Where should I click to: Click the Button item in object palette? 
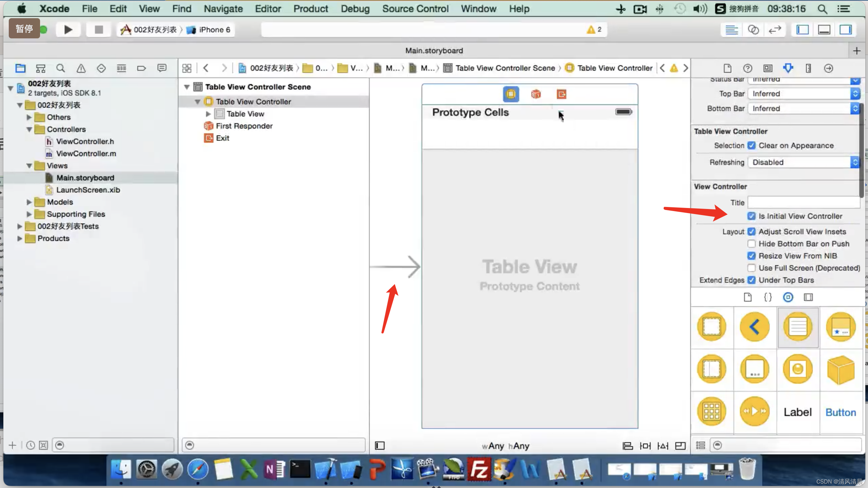click(841, 412)
